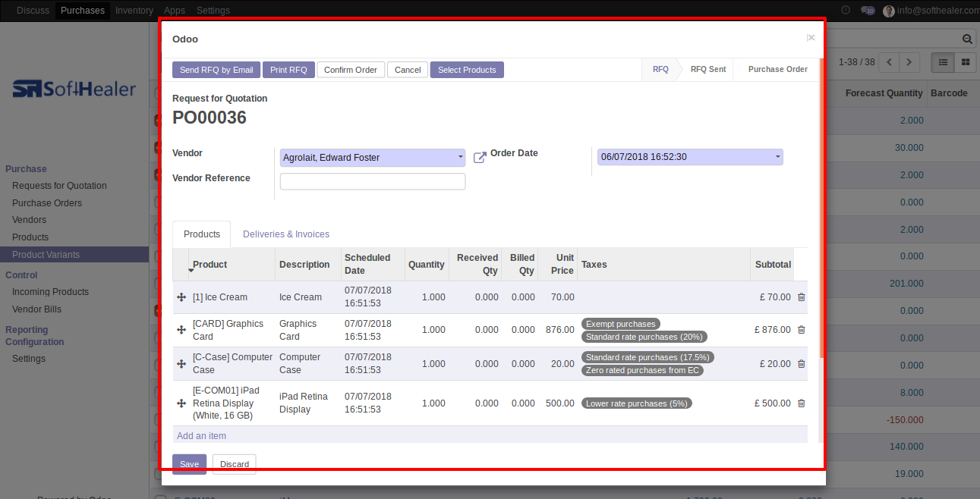980x499 pixels.
Task: Click the [CARD] Graphics Card product cell
Action: click(232, 330)
